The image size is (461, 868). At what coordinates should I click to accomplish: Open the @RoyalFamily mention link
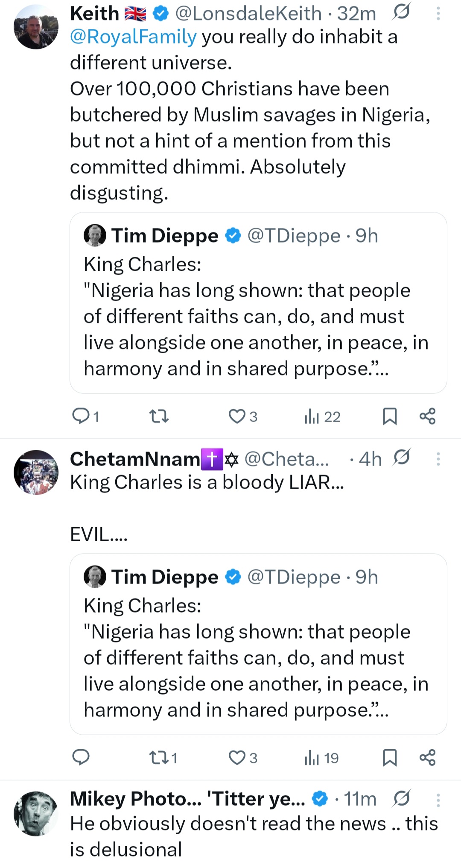point(133,37)
